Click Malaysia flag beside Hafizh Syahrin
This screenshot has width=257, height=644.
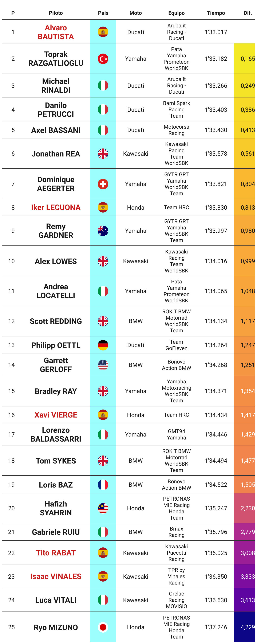pyautogui.click(x=103, y=508)
